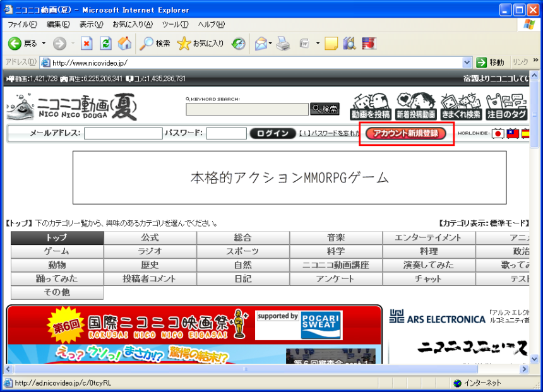
Task: Select the 公式 category tab
Action: 150,238
